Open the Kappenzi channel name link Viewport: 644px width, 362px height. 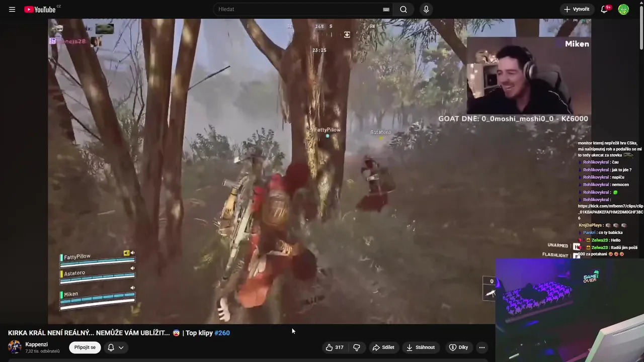[37, 344]
